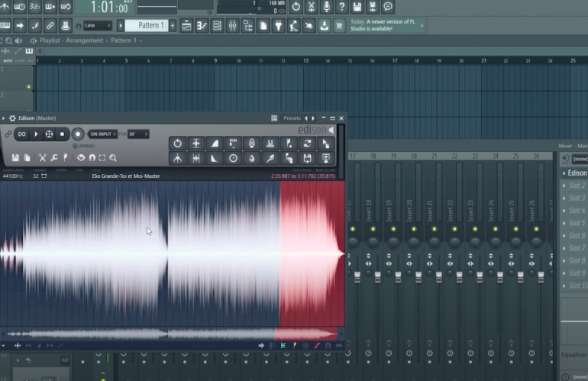Screen dimensions: 588x381
Task: Click Edison save file icon
Action: 15,158
